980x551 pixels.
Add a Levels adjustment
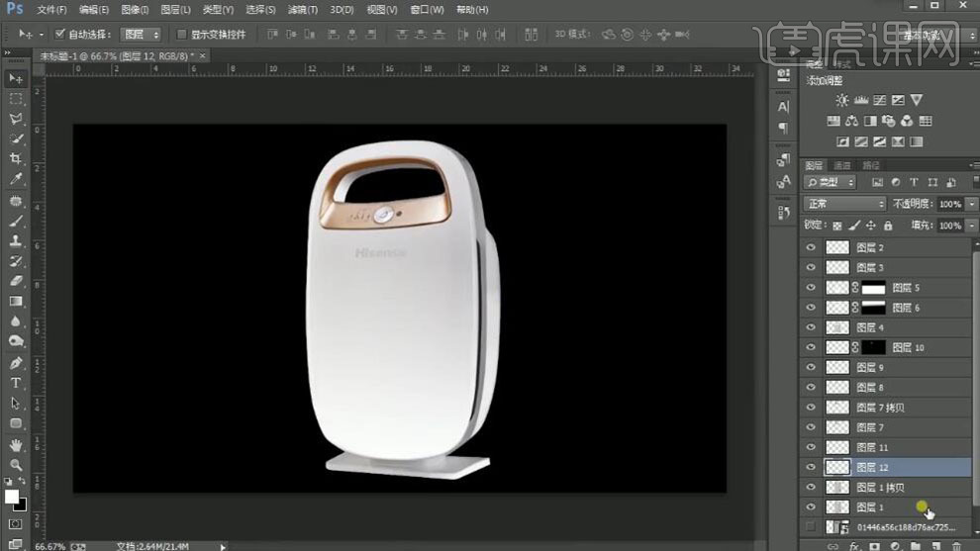860,100
